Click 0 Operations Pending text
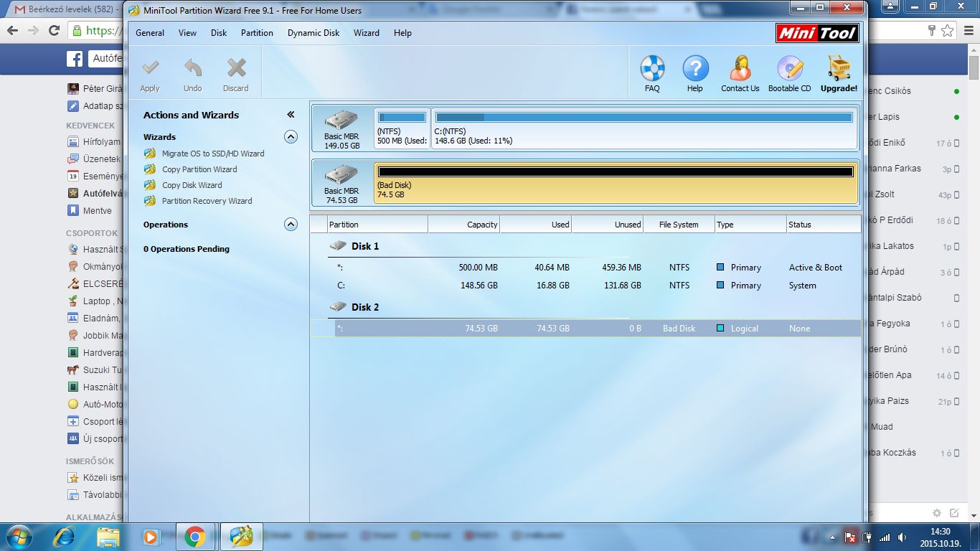Viewport: 980px width, 551px height. click(187, 249)
